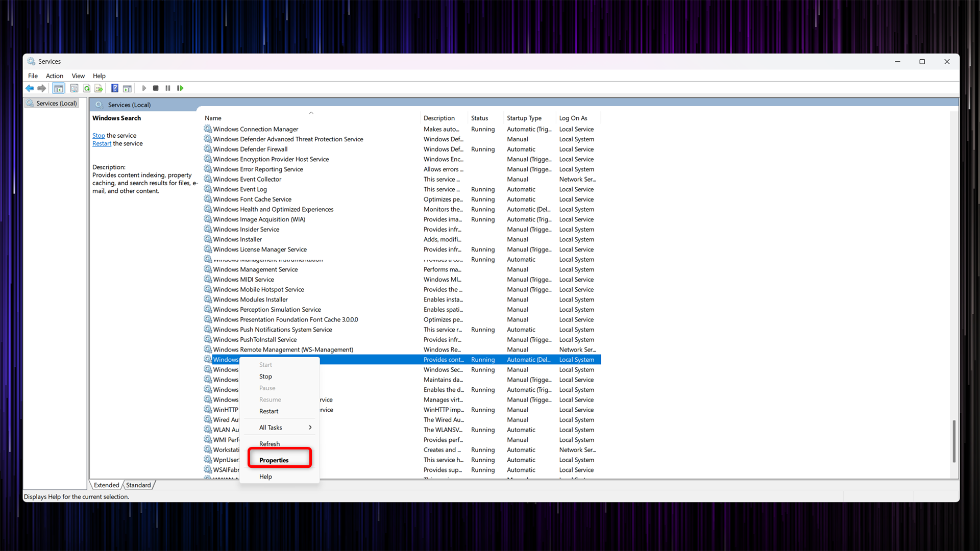The width and height of the screenshot is (980, 551).
Task: Click the magnifier icon in Services (Local) header
Action: tap(99, 105)
